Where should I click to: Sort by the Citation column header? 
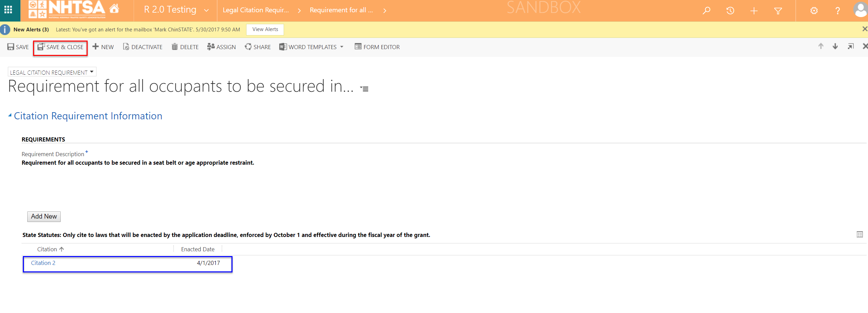[x=47, y=249]
